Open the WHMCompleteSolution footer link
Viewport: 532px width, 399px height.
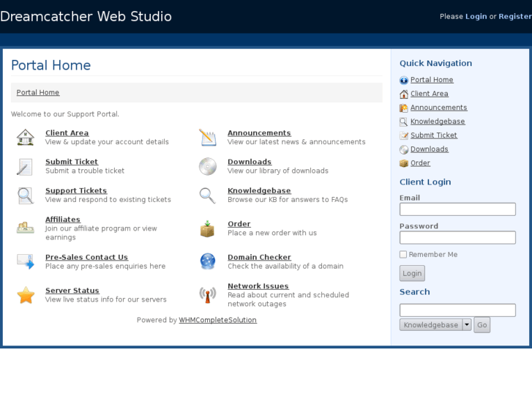(x=217, y=320)
